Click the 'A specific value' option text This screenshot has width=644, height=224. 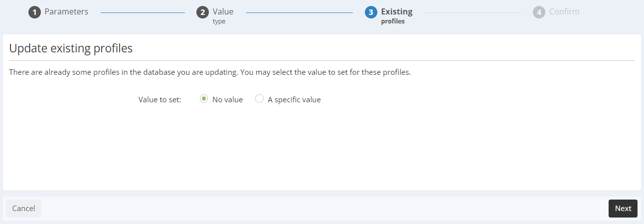(294, 99)
